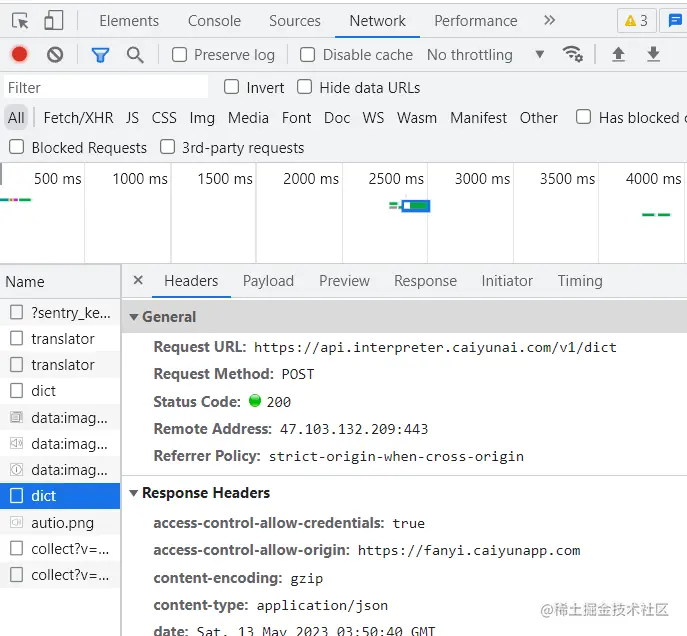687x636 pixels.
Task: Check the Invert filter checkbox
Action: [x=231, y=87]
